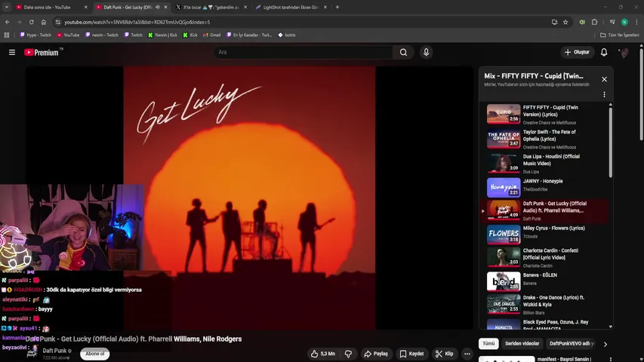Screen dimensions: 644x362
Task: Show more filter chips with right chevron
Action: tap(605, 344)
